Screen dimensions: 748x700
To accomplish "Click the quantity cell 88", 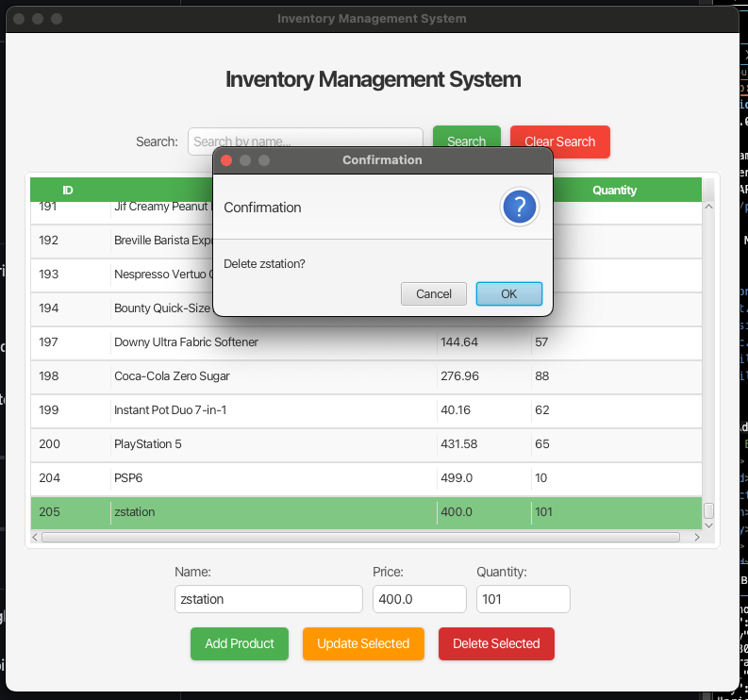I will point(616,376).
